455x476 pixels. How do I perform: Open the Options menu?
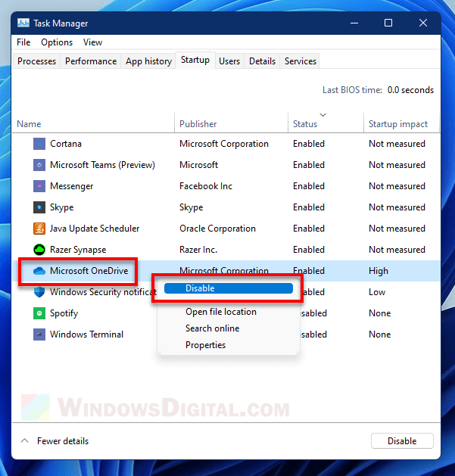[x=57, y=42]
